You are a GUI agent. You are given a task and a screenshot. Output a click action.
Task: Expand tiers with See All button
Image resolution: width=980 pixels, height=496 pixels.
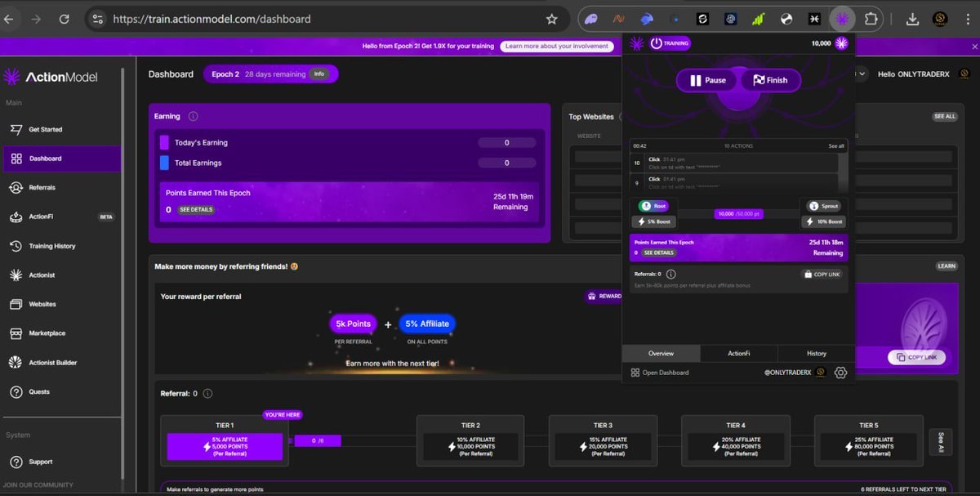click(940, 442)
